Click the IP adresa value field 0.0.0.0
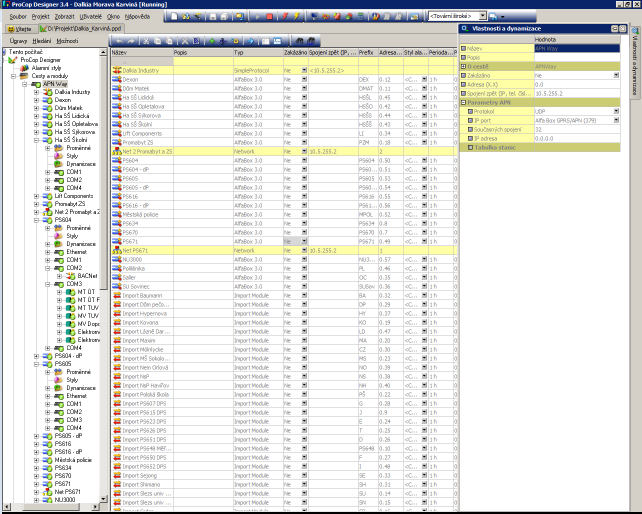Image resolution: width=642 pixels, height=514 pixels. [x=577, y=138]
